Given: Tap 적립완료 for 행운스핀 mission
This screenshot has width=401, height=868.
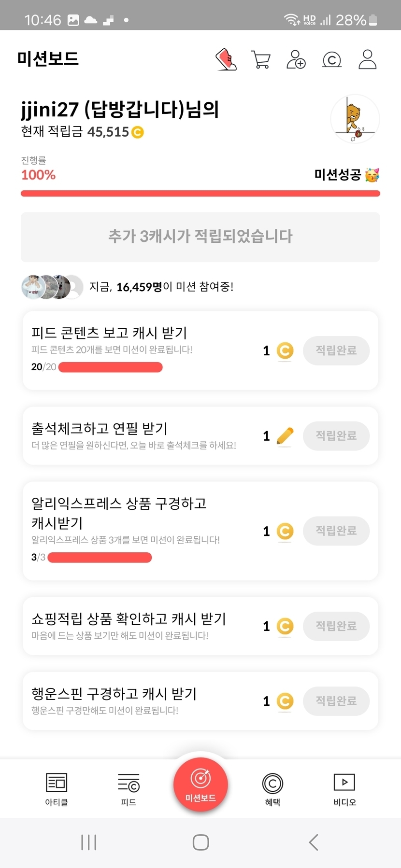Looking at the screenshot, I should click(x=336, y=701).
